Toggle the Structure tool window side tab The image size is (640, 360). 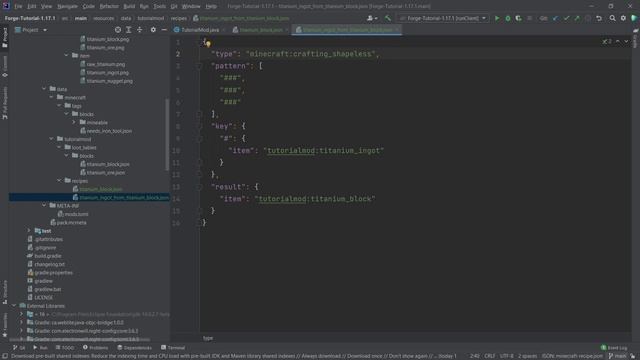[5, 291]
